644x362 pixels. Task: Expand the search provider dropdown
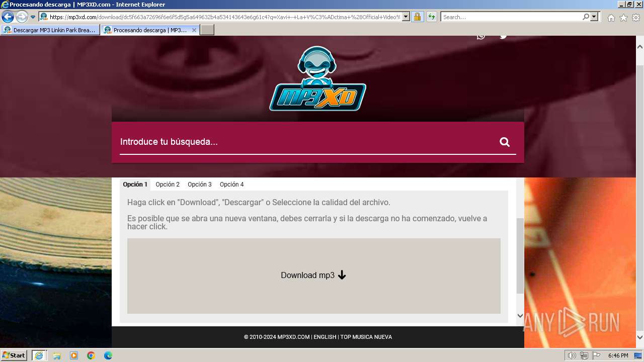click(594, 17)
